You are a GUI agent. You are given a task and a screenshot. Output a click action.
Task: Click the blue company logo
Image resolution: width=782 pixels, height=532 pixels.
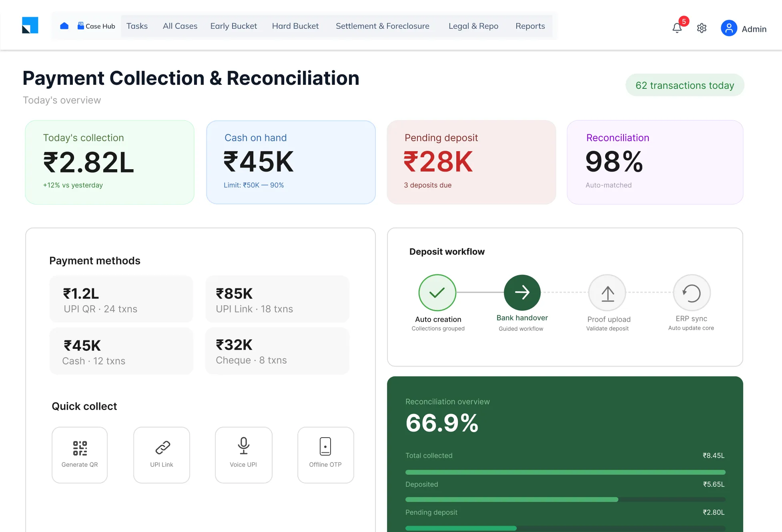30,25
